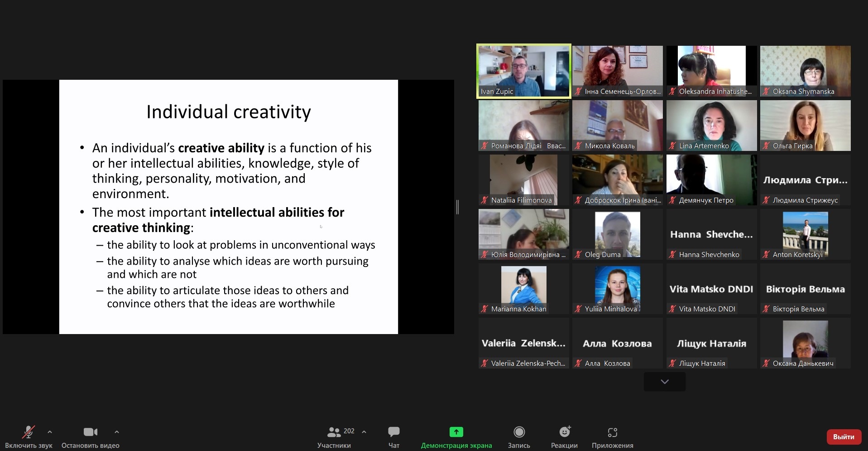Select Ivan Zupic's video tile
Viewport: 868px width, 451px height.
(x=523, y=71)
